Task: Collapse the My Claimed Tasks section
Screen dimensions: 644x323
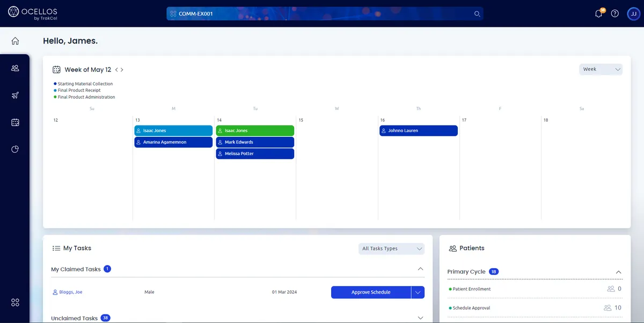Action: click(x=420, y=269)
